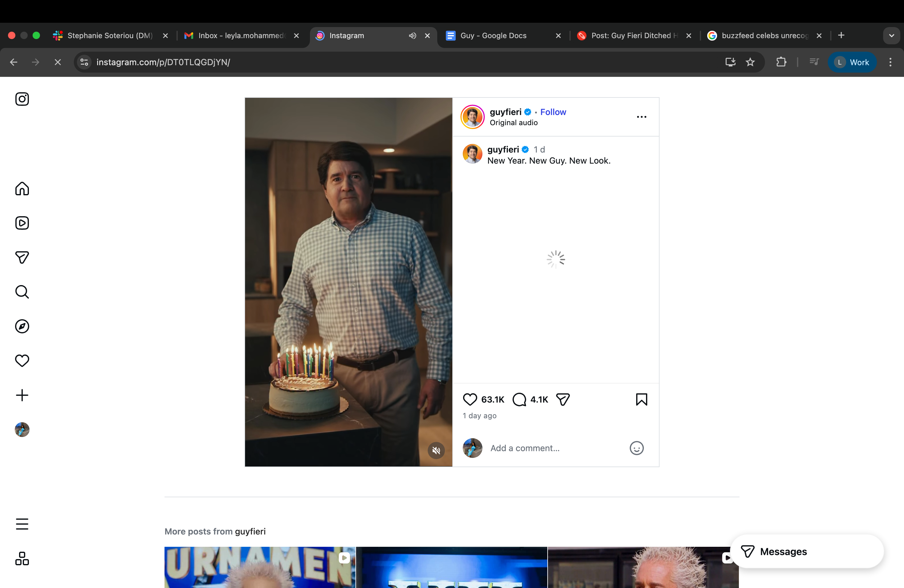Like the guyfieri post

point(470,399)
